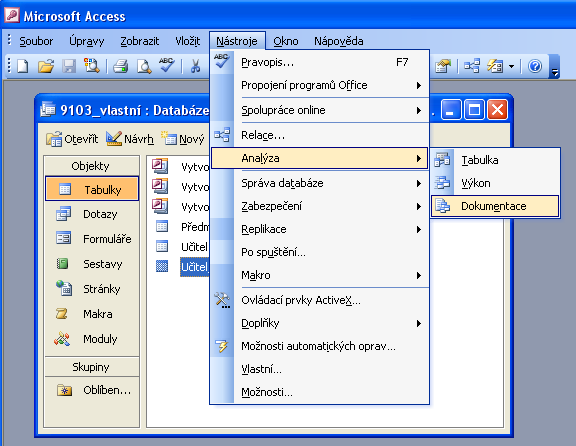Select Tabulka in Analýza submenu
Screen dimensions: 576x446
tap(495, 160)
